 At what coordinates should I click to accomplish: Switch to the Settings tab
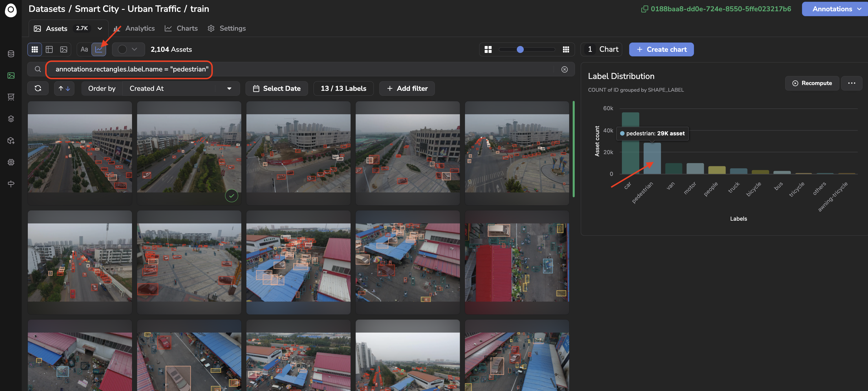coord(227,29)
